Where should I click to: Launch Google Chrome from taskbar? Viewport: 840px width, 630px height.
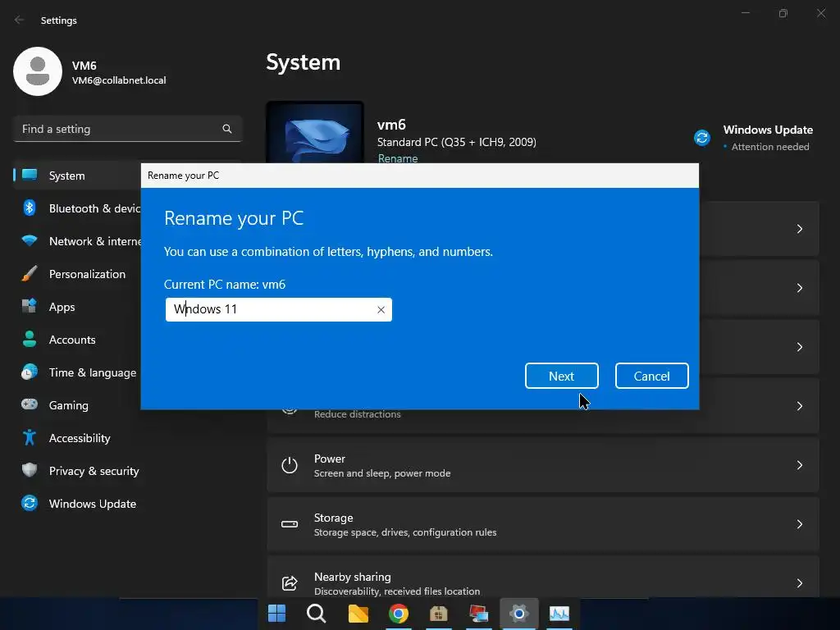[x=398, y=614]
